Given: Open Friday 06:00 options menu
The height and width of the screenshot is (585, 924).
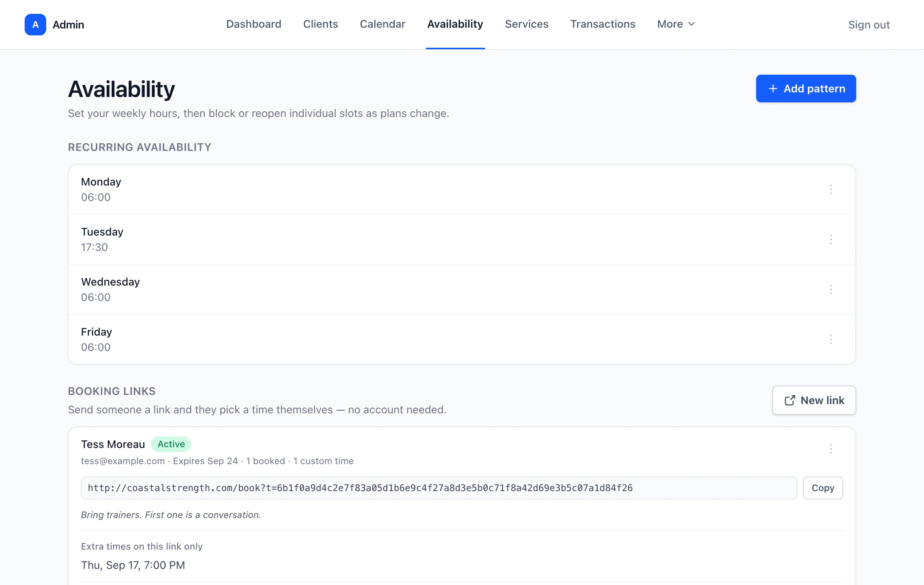Looking at the screenshot, I should (x=831, y=339).
